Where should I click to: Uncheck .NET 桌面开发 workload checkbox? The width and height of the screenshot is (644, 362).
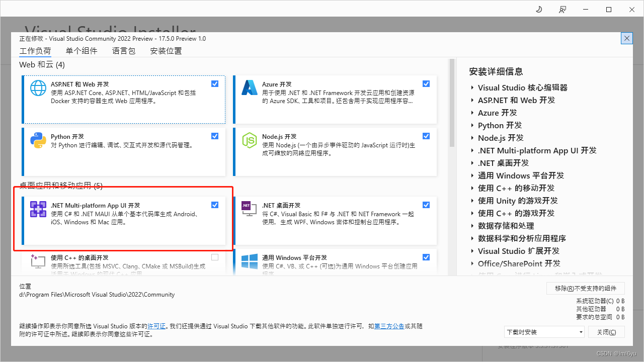426,205
